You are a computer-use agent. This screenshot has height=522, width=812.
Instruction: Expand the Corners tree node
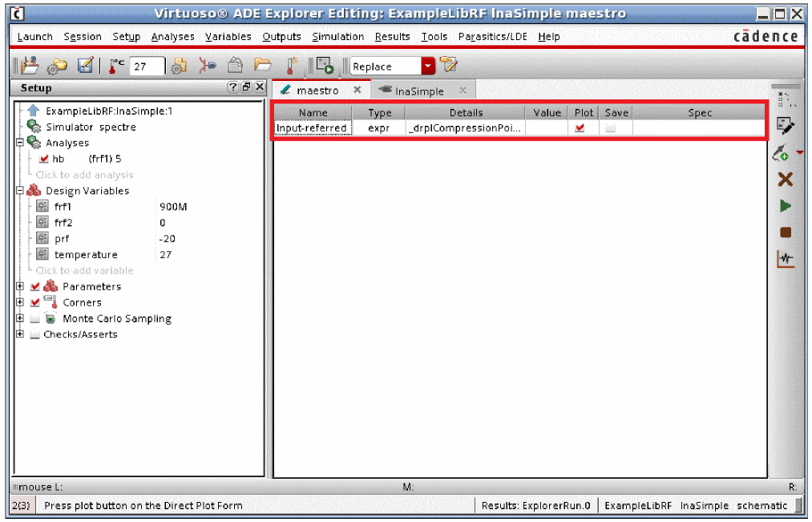point(20,302)
